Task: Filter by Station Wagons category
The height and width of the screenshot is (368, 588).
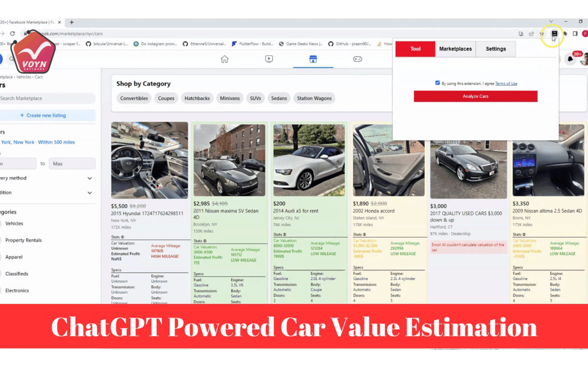Action: tap(314, 98)
